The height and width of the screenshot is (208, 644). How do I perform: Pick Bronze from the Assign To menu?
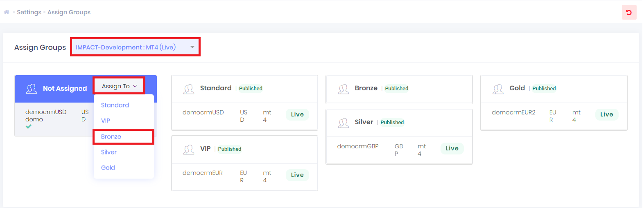tap(111, 136)
